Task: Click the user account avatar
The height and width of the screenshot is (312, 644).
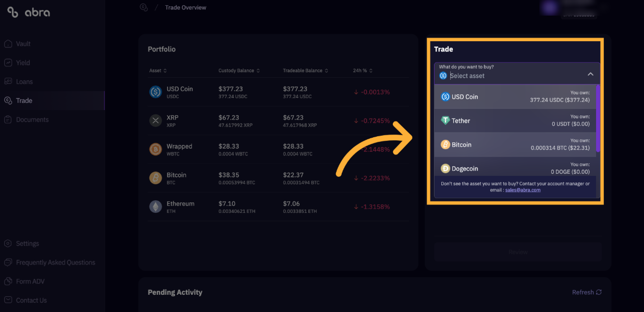Action: pos(549,7)
